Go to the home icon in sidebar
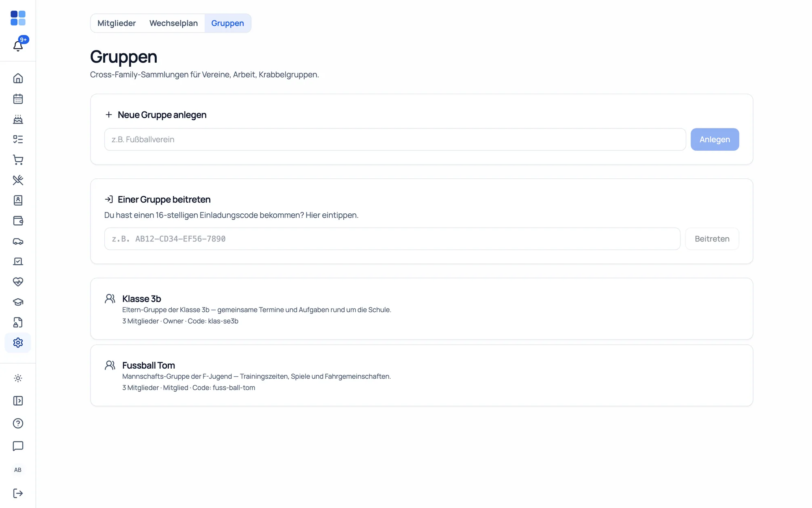Viewport: 812px width, 508px height. [18, 78]
